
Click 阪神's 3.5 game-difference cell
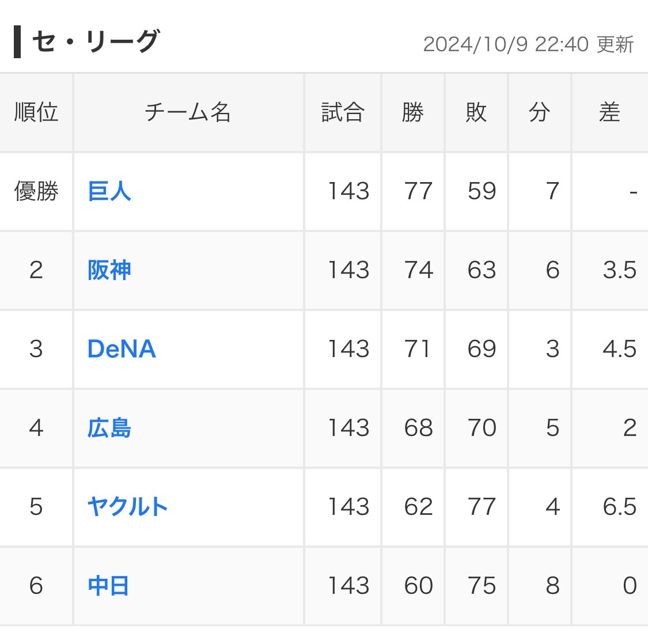[x=619, y=270]
